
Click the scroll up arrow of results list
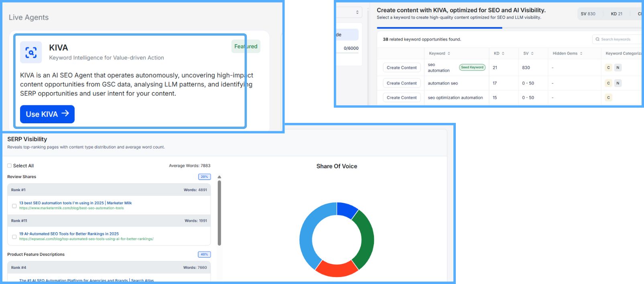click(x=219, y=177)
